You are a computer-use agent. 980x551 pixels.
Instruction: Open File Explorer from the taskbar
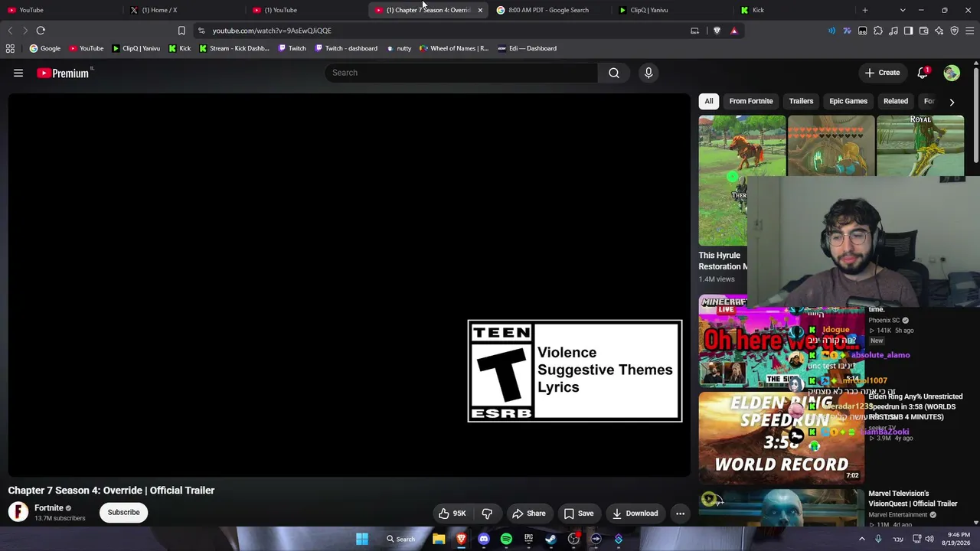coord(439,539)
